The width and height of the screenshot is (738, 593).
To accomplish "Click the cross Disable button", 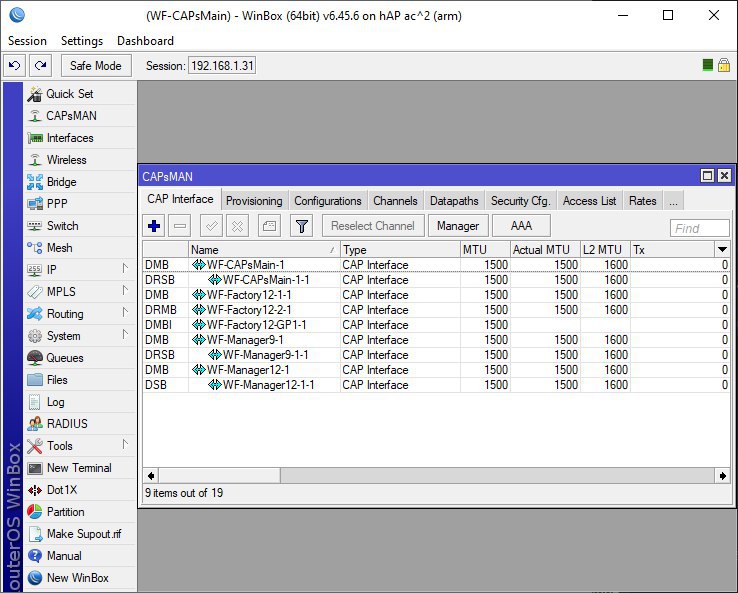I will coord(237,226).
